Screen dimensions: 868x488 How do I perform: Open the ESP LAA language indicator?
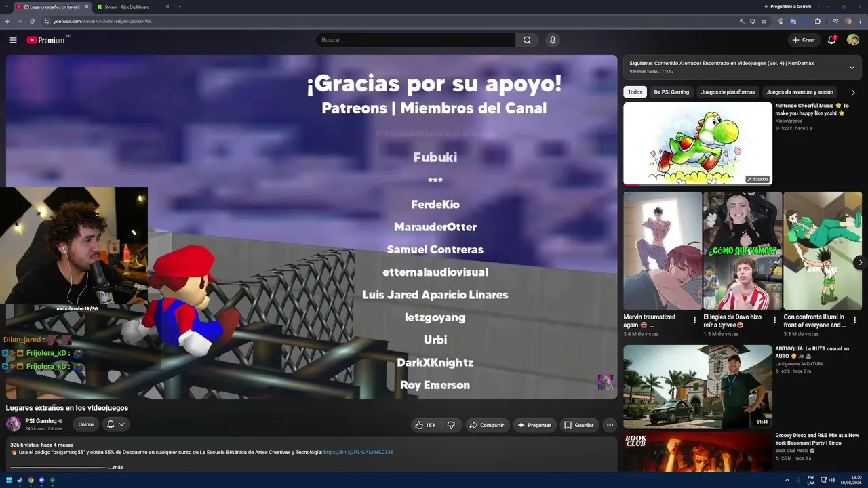click(811, 480)
